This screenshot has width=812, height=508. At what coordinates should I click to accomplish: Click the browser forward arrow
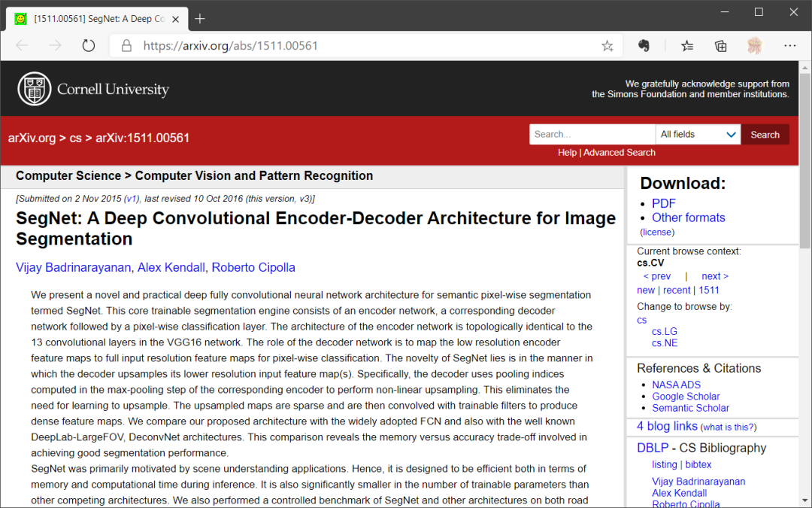pyautogui.click(x=55, y=46)
